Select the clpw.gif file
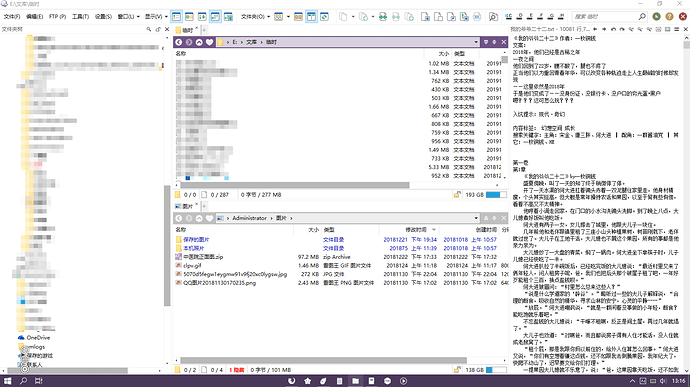 (x=192, y=265)
